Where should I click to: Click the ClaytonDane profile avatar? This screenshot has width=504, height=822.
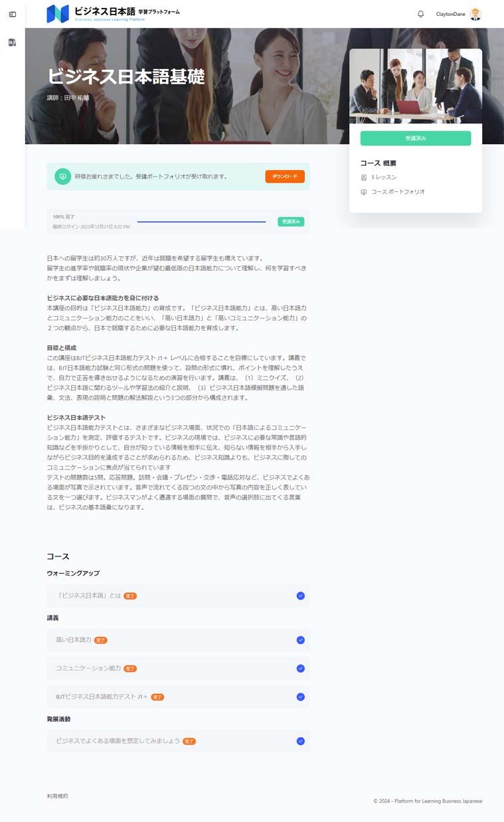click(475, 14)
